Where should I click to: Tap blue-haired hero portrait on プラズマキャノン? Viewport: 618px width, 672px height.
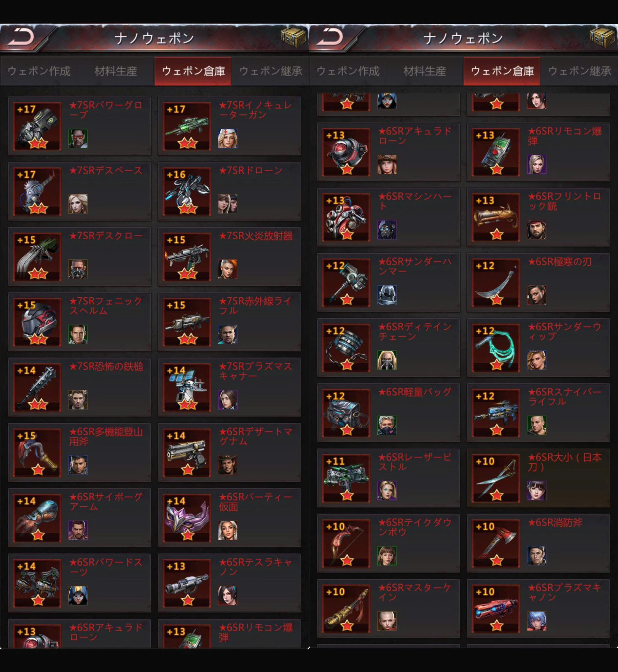(x=537, y=621)
